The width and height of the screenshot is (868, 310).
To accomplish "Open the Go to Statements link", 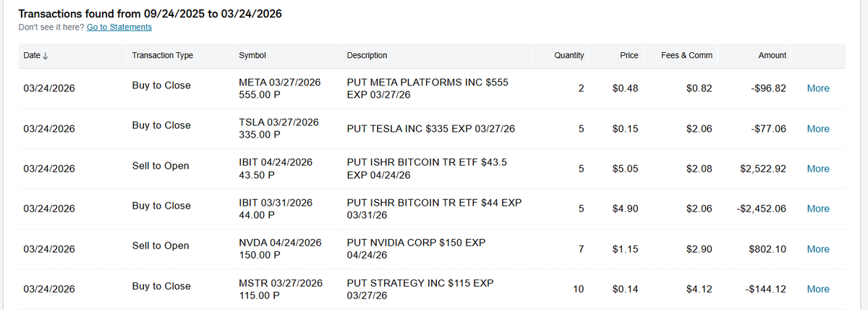I will pyautogui.click(x=119, y=27).
